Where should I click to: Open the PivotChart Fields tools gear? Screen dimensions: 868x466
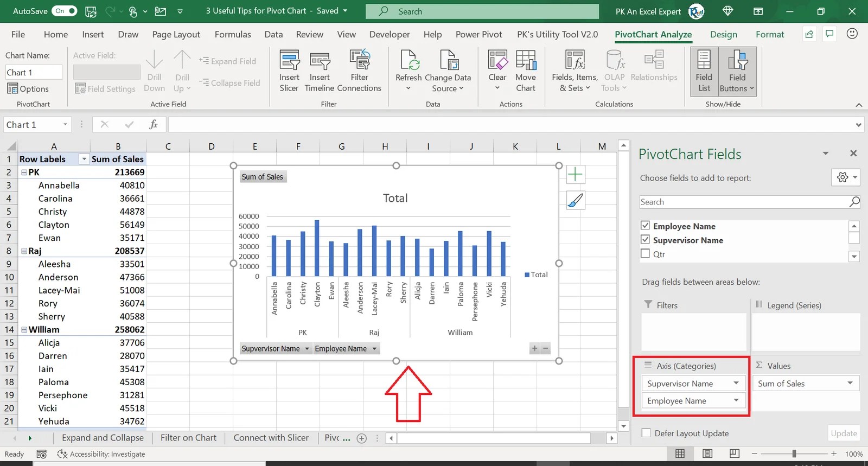tap(845, 177)
